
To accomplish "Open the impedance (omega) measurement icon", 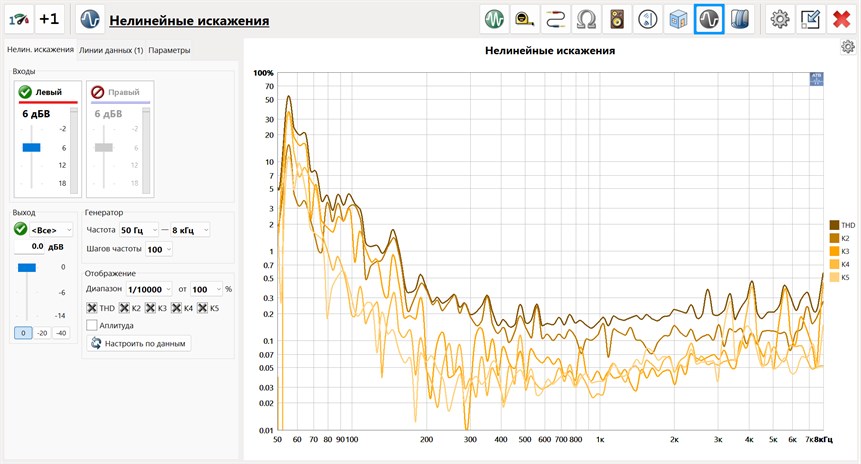I will [x=586, y=19].
